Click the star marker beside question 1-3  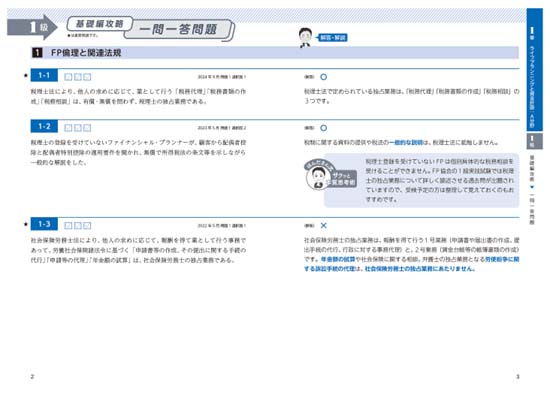click(26, 224)
